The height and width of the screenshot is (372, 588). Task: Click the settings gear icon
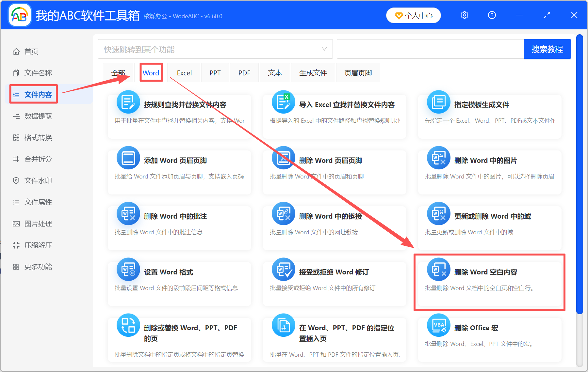point(464,15)
